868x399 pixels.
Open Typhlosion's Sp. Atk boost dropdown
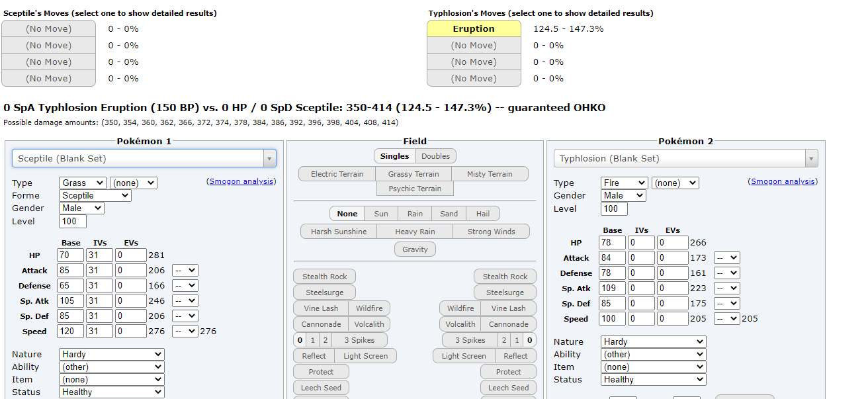[x=726, y=288]
